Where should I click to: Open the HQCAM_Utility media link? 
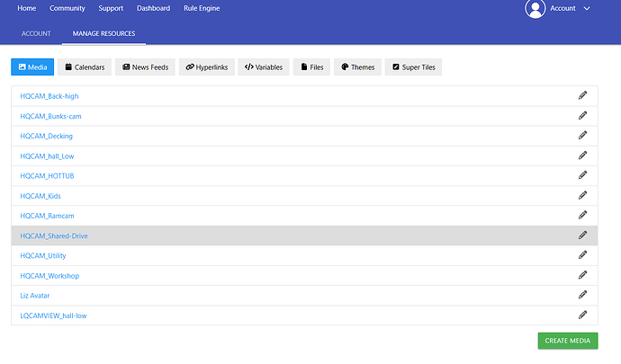43,256
